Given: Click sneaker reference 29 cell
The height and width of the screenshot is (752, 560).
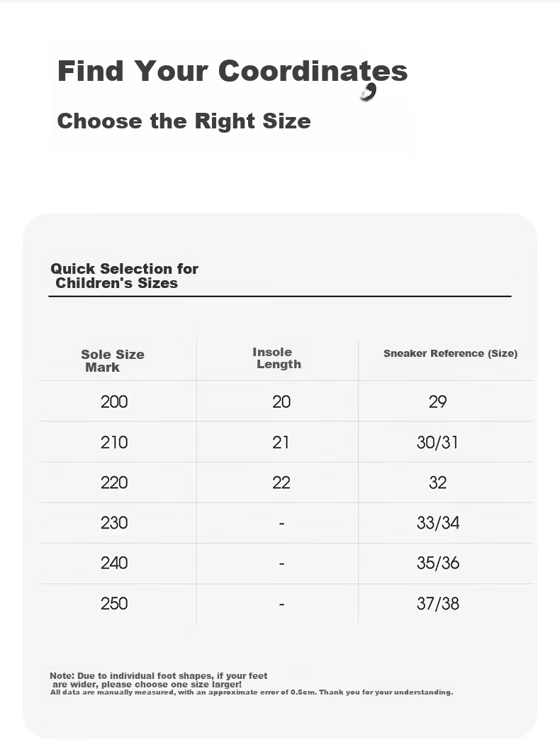Looking at the screenshot, I should click(438, 402).
